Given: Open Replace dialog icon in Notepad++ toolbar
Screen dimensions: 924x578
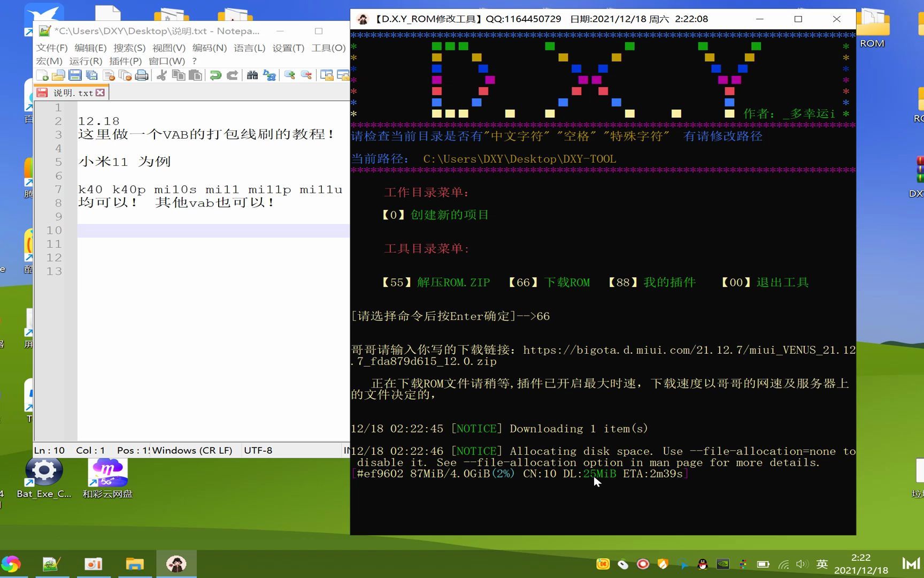Looking at the screenshot, I should pos(269,75).
